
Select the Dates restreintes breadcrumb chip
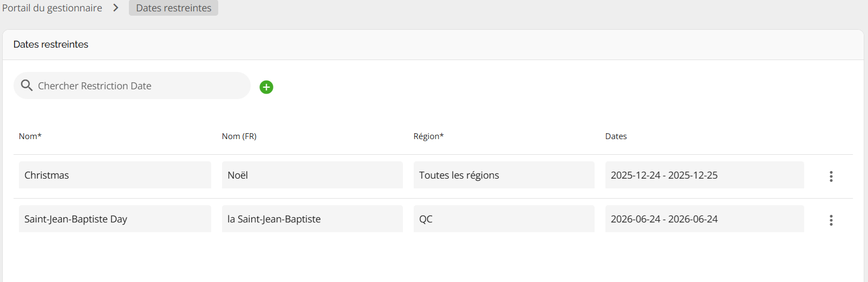173,8
